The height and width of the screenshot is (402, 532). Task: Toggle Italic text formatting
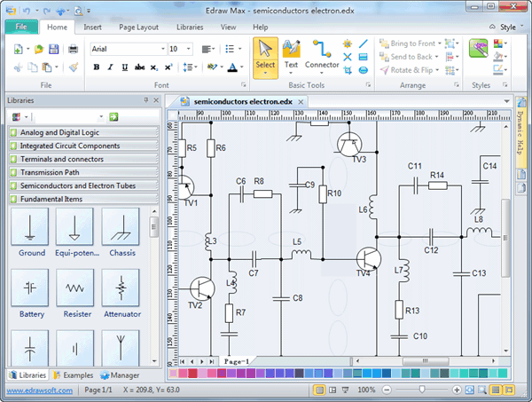tap(110, 67)
